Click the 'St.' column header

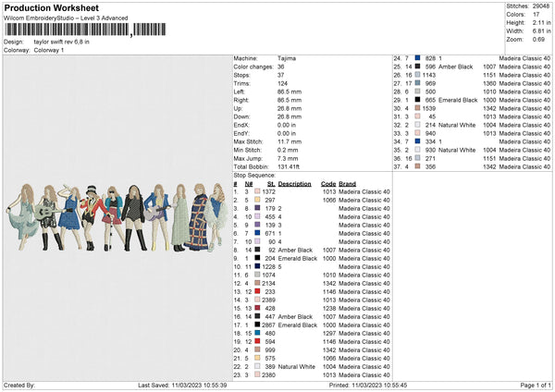point(271,184)
